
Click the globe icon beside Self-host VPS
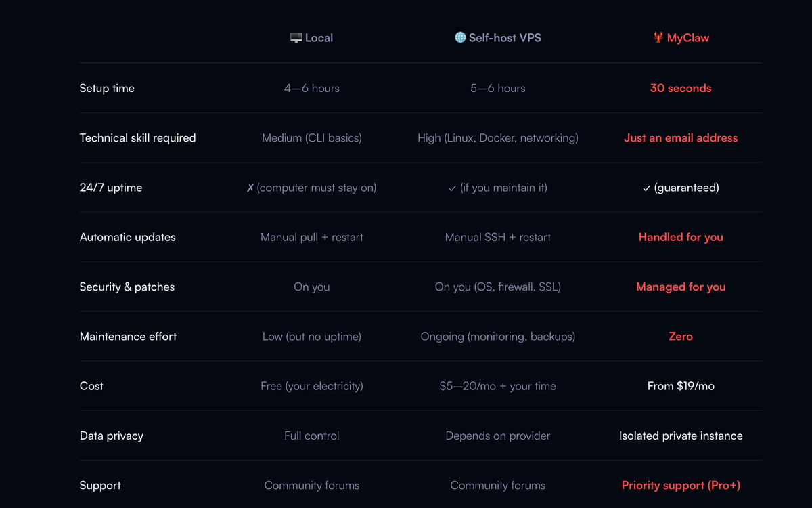pos(460,37)
